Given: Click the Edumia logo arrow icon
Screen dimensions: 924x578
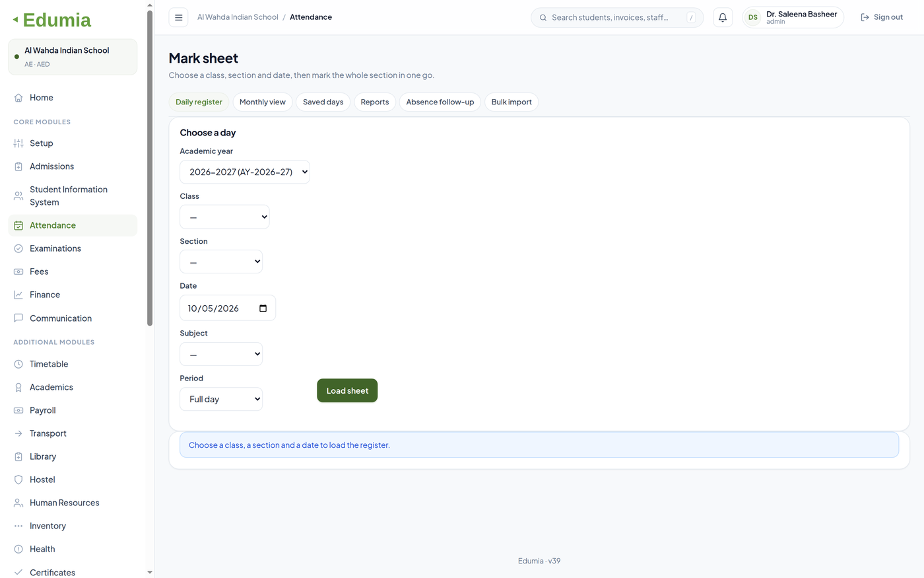Looking at the screenshot, I should (15, 20).
